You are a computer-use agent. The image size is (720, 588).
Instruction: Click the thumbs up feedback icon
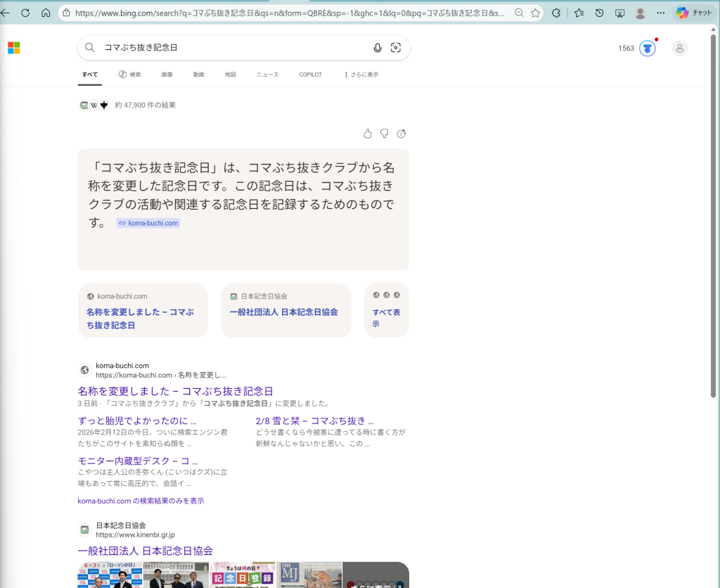pos(367,134)
